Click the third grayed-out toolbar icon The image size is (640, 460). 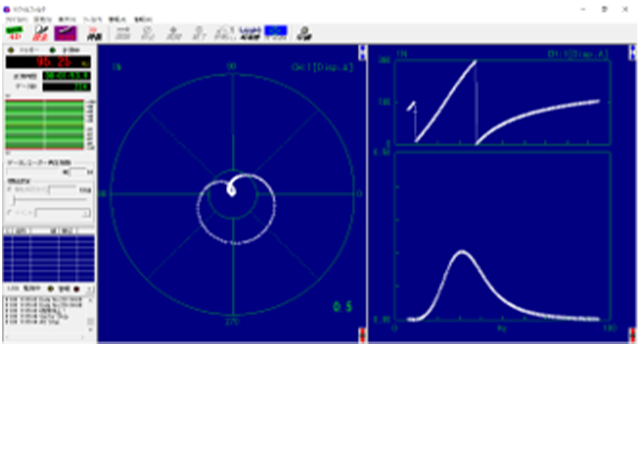[174, 33]
